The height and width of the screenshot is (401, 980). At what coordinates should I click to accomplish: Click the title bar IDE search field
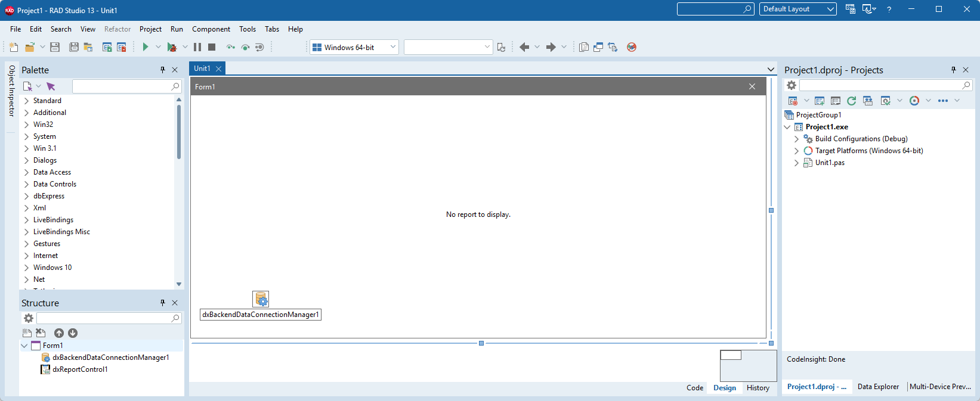tap(716, 9)
